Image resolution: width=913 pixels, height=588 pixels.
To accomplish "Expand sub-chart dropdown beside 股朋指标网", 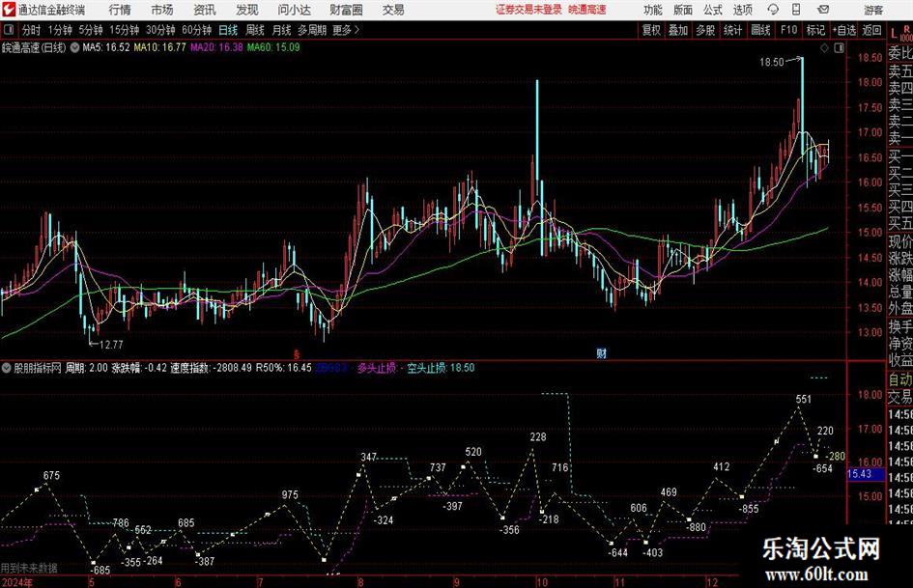I will (7, 368).
